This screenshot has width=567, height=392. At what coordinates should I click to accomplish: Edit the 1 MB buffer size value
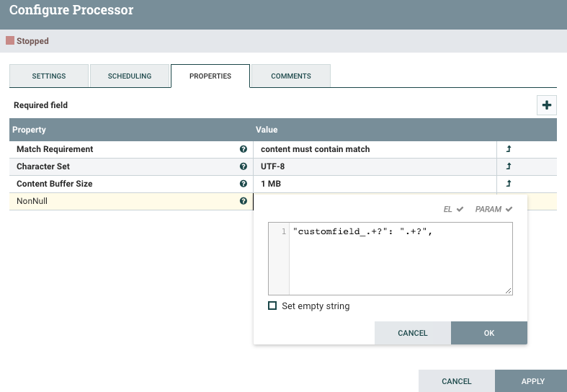click(x=375, y=184)
